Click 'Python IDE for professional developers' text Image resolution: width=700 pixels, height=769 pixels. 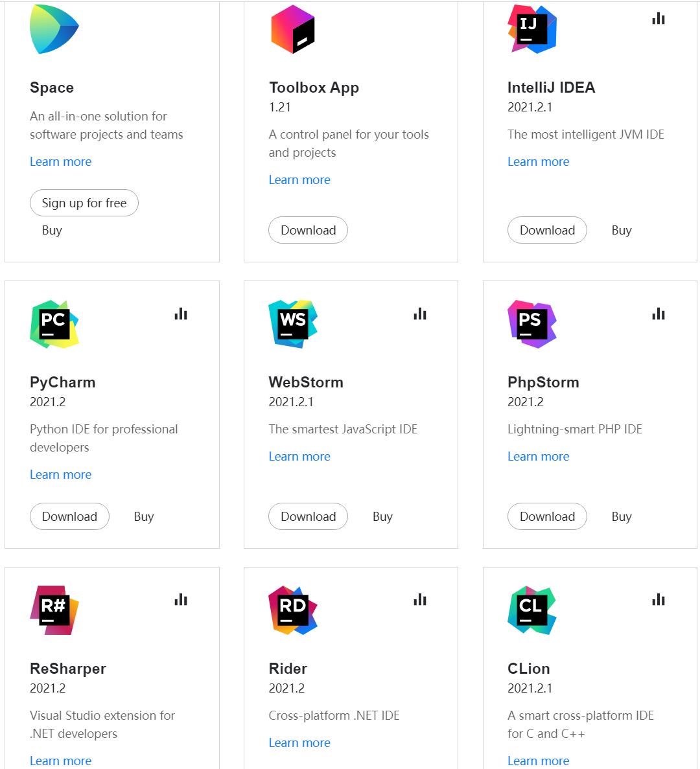104,439
